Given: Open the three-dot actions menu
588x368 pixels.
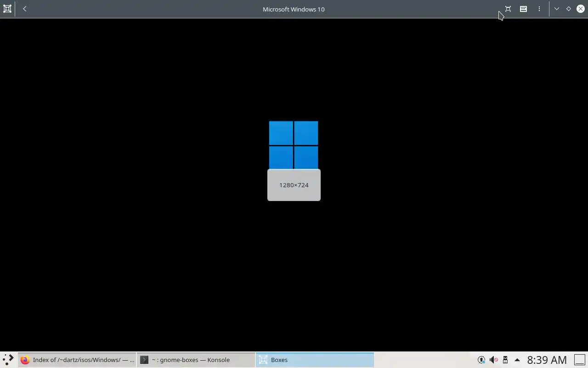Looking at the screenshot, I should [539, 9].
